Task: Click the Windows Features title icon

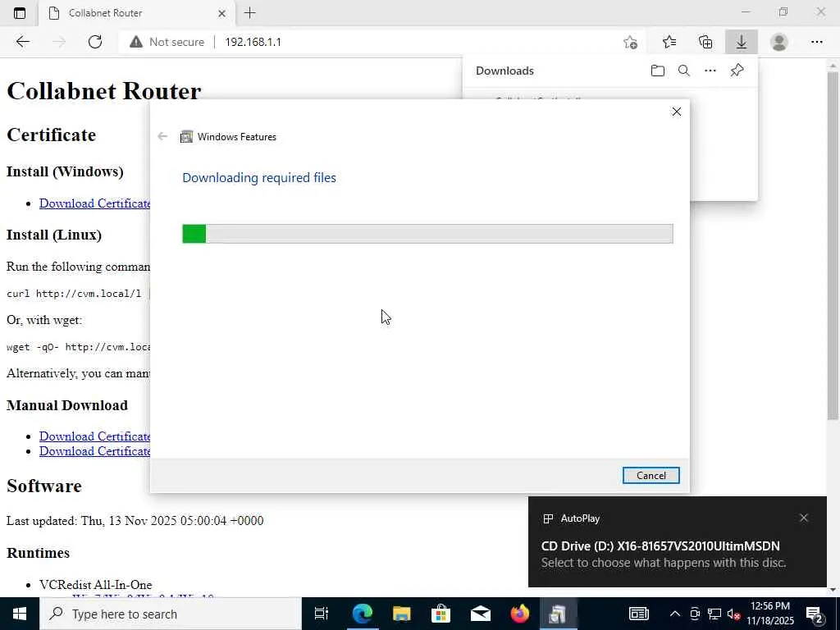Action: [x=186, y=137]
